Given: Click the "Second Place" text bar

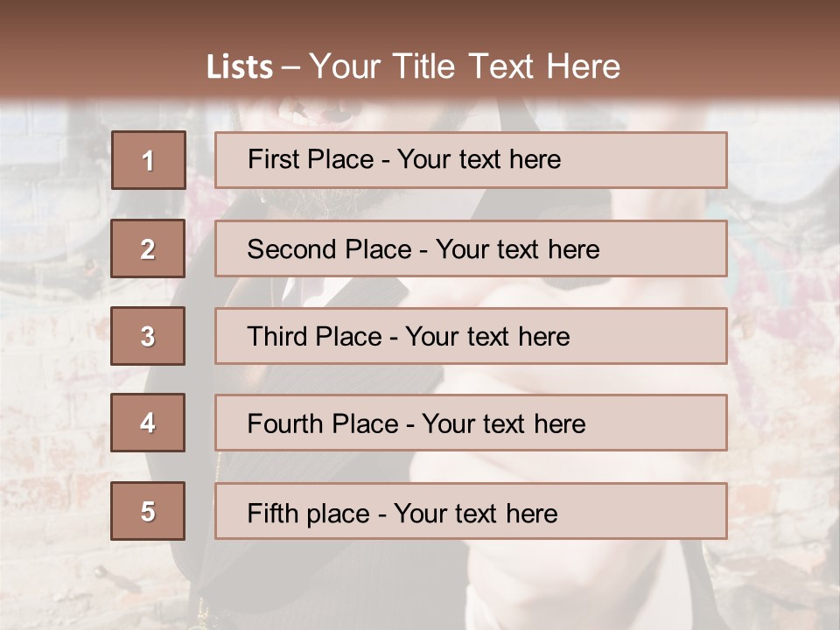Looking at the screenshot, I should (471, 248).
